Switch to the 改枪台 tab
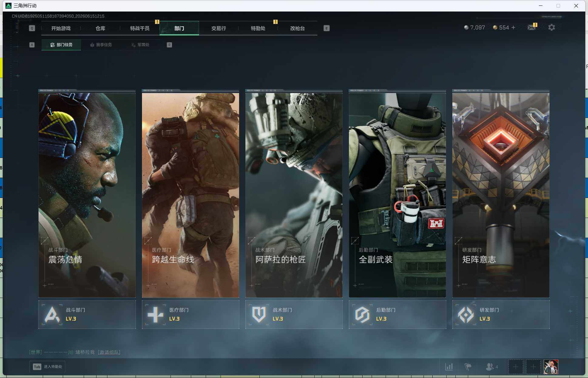 point(298,28)
